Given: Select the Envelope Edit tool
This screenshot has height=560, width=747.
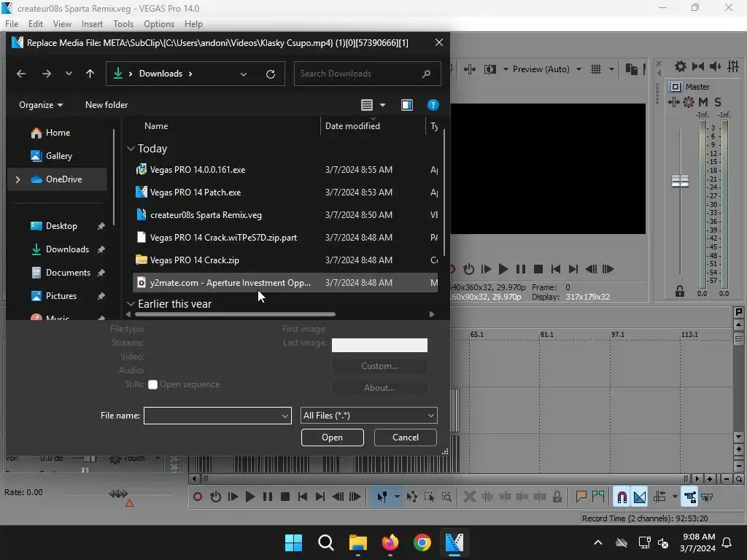Looking at the screenshot, I should [x=412, y=497].
